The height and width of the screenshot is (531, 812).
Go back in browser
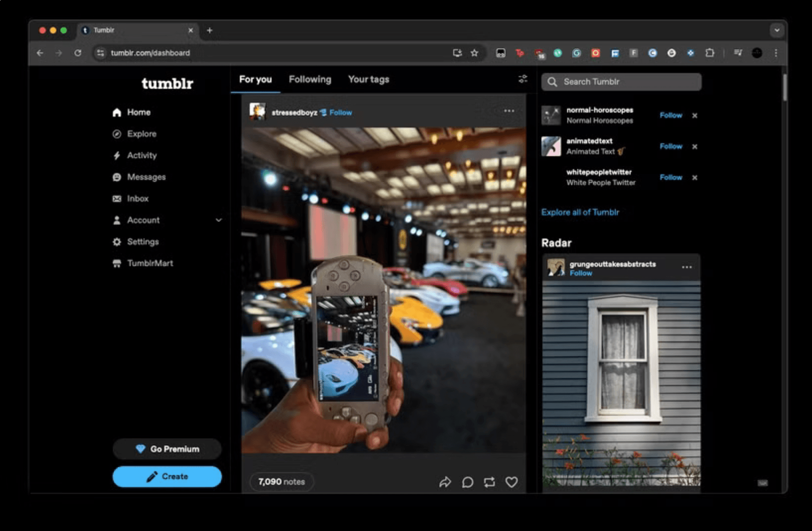40,53
